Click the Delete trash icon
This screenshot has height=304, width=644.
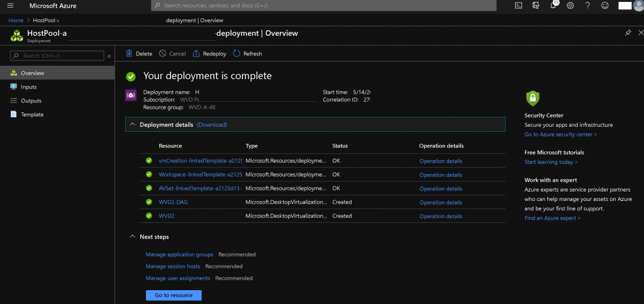coord(129,53)
